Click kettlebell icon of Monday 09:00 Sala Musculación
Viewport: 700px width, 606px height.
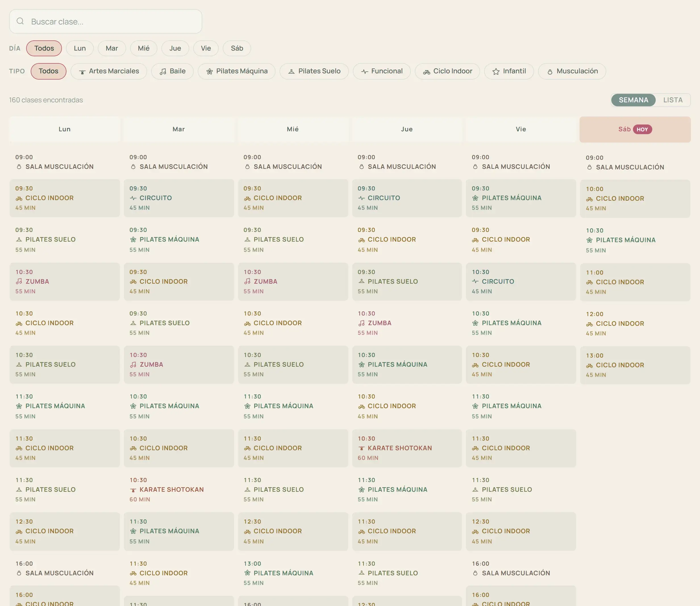coord(19,167)
